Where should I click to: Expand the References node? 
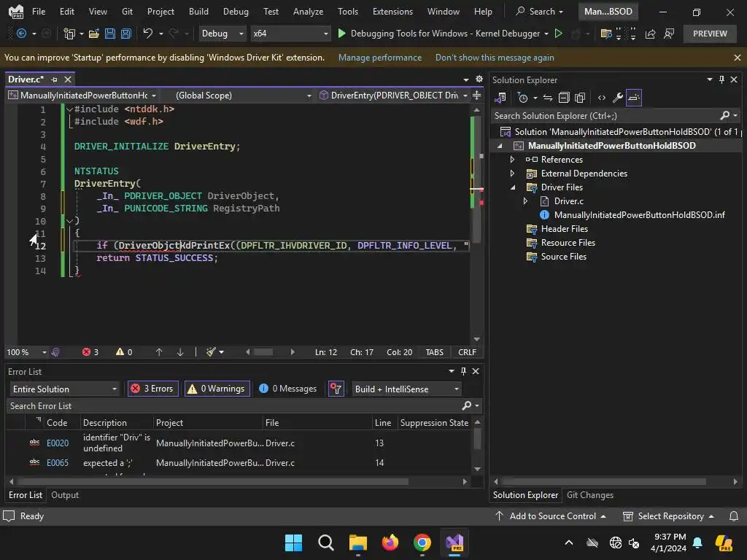point(513,160)
